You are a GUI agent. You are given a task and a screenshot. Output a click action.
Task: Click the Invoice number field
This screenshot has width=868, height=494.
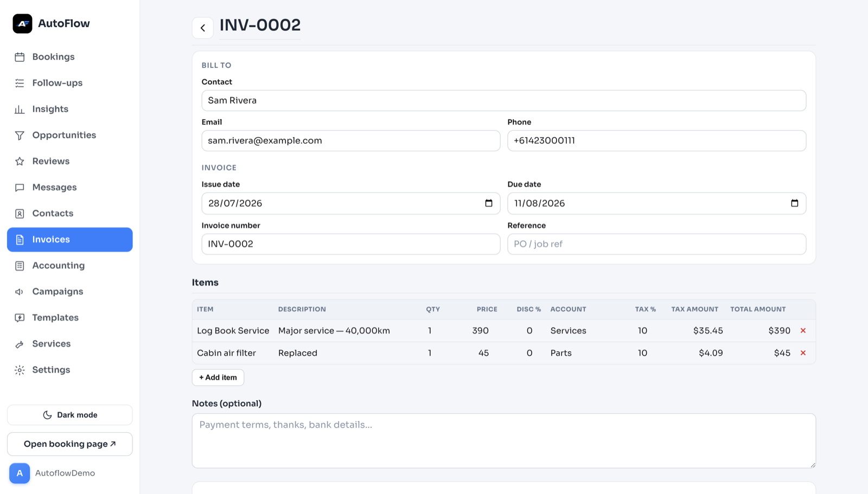tap(351, 244)
